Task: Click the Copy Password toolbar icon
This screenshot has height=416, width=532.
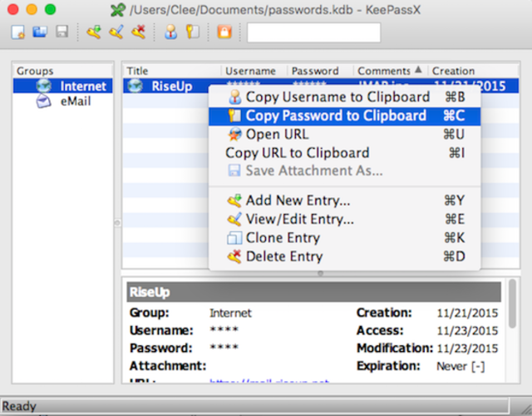Action: point(193,32)
